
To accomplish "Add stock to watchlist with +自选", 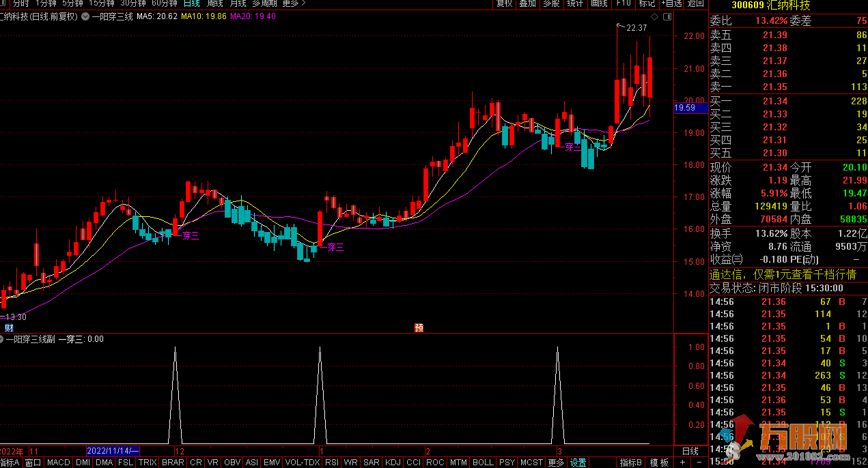I will click(671, 3).
